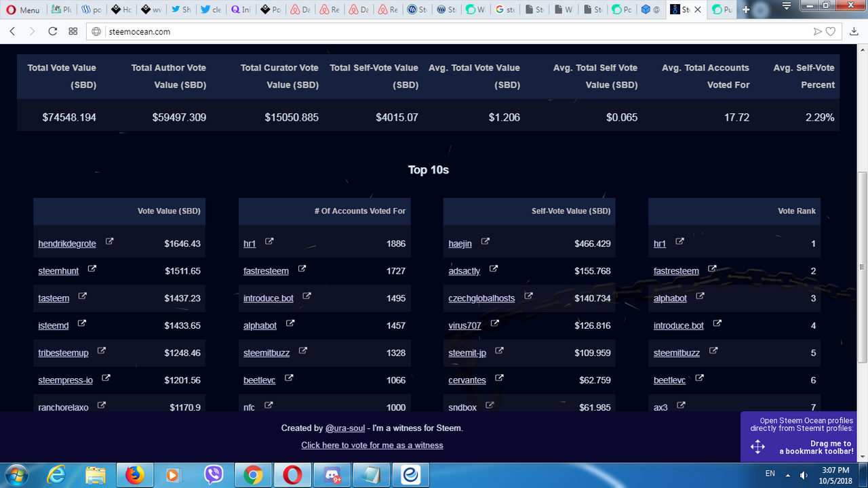The image size is (868, 488).
Task: Open Viber from the taskbar
Action: point(214,474)
